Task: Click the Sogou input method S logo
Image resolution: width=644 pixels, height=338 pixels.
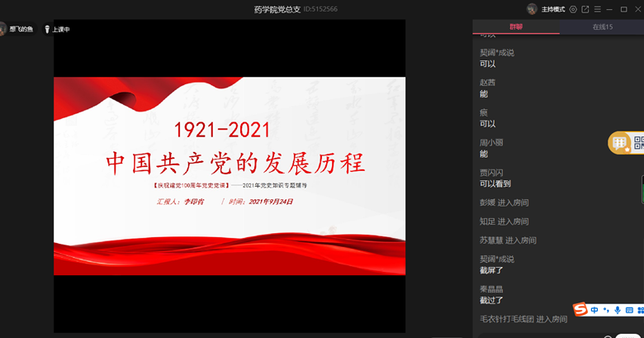Action: click(x=580, y=309)
